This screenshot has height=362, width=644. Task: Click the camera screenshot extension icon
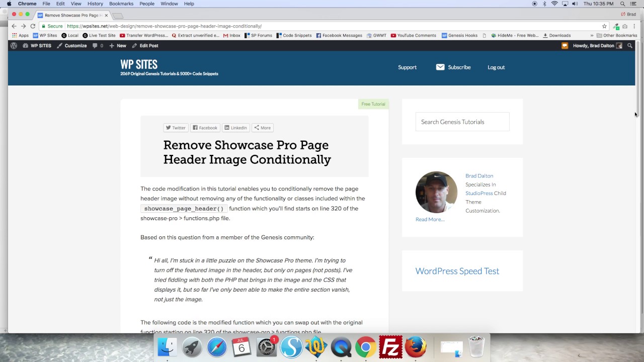(625, 26)
